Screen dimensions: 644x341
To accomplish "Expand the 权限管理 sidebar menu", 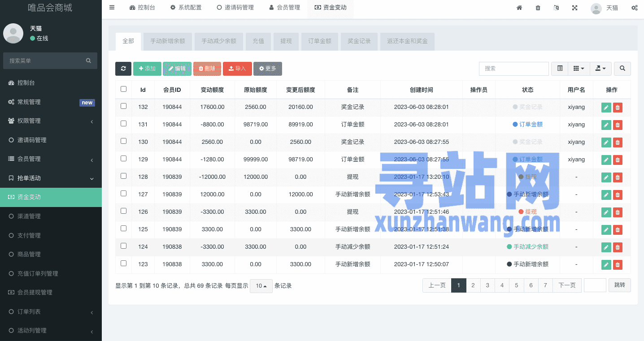I will (51, 121).
